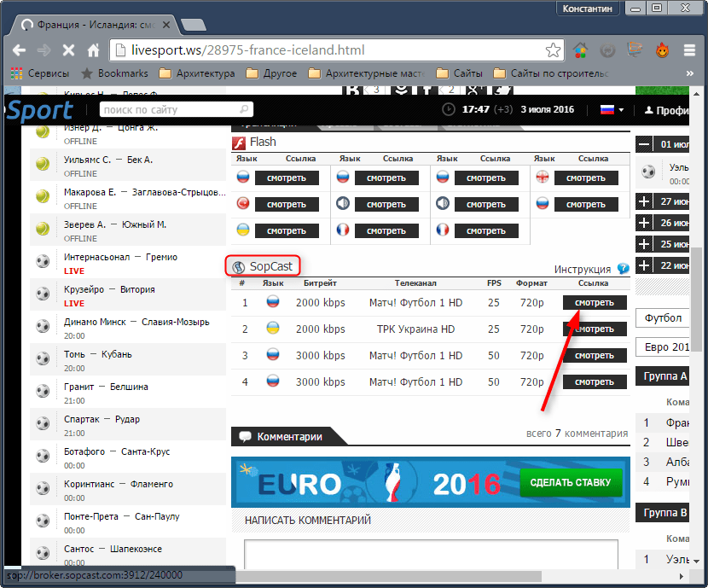Click the clock icon next to 17:47
This screenshot has width=708, height=588.
tap(448, 109)
